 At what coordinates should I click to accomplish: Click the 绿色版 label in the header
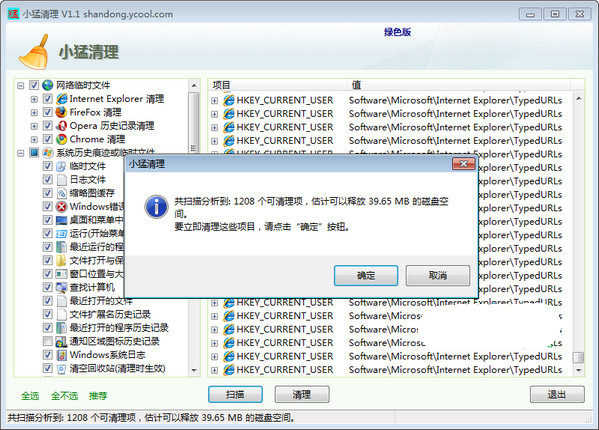(x=397, y=32)
